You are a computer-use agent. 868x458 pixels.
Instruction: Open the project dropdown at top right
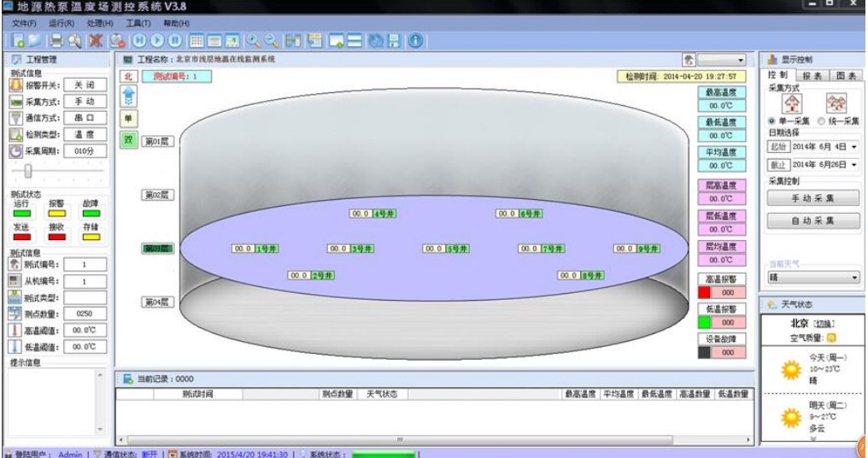[x=722, y=60]
